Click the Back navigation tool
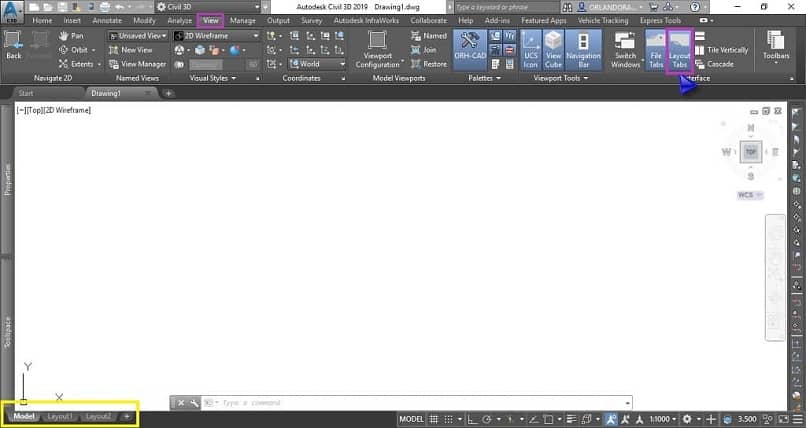806x428 pixels. coord(14,45)
